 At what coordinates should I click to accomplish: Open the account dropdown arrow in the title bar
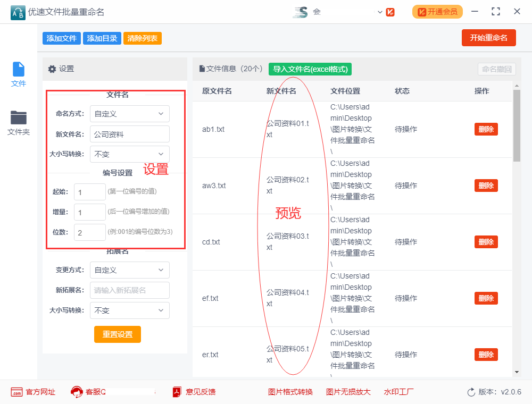point(380,12)
